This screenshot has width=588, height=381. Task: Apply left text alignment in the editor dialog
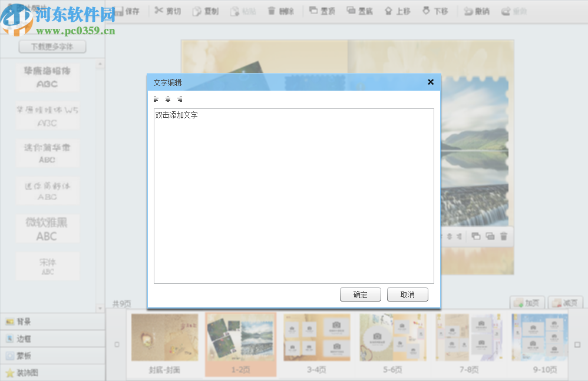(156, 99)
